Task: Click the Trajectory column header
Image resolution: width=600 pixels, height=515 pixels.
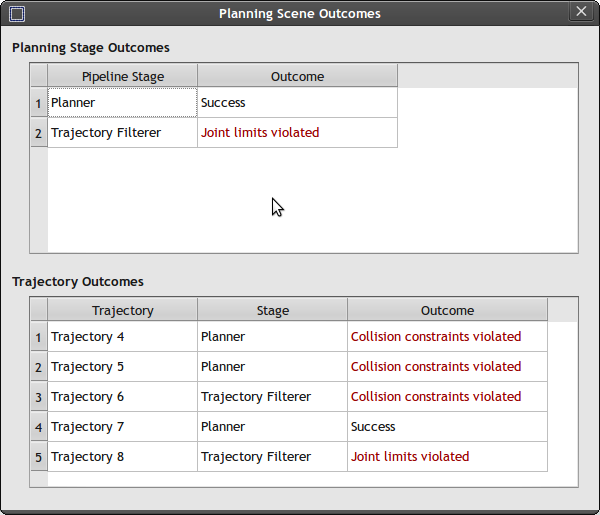Action: [x=122, y=310]
